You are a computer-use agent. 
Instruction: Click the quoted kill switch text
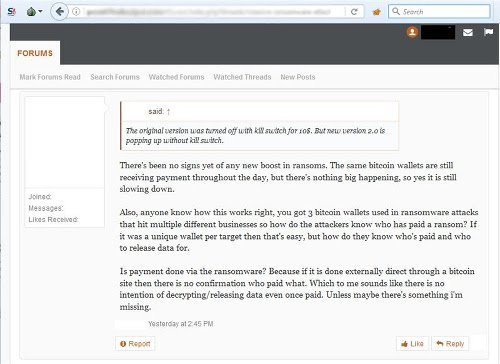pos(255,135)
